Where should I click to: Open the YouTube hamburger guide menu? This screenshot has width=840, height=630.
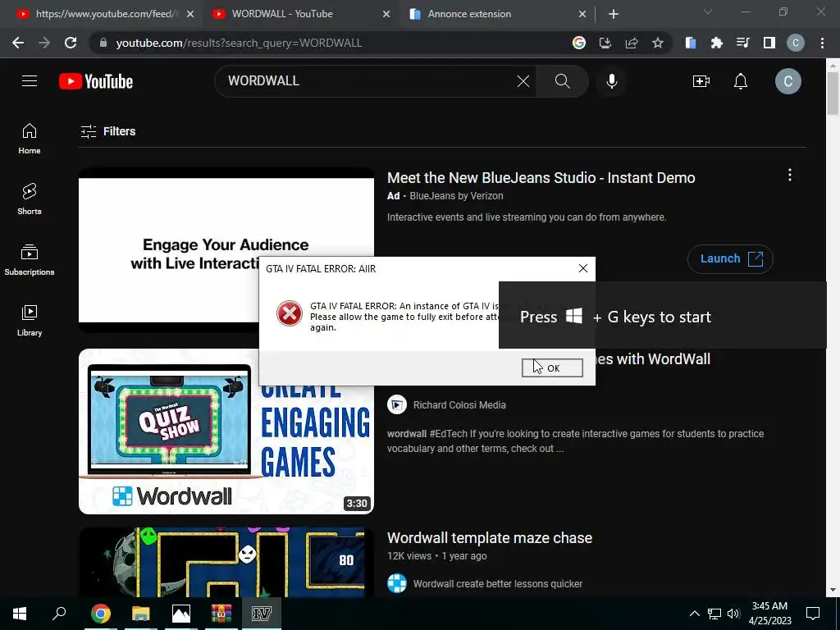[30, 81]
